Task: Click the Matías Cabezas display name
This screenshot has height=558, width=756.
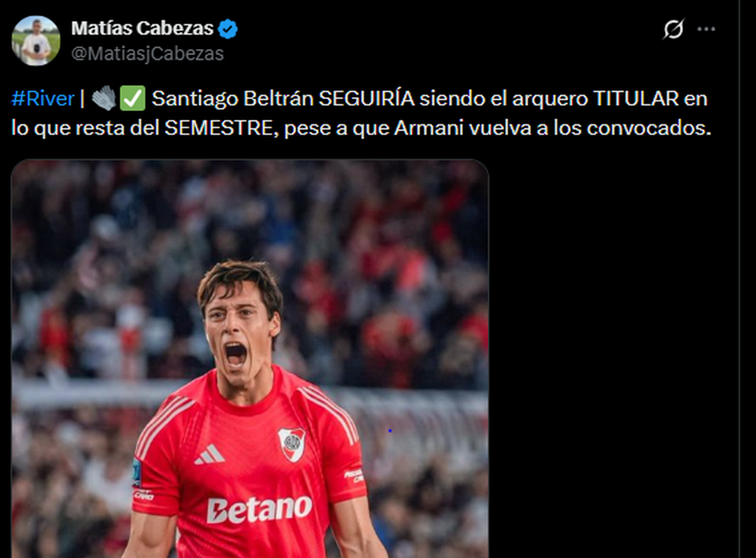Action: click(142, 28)
